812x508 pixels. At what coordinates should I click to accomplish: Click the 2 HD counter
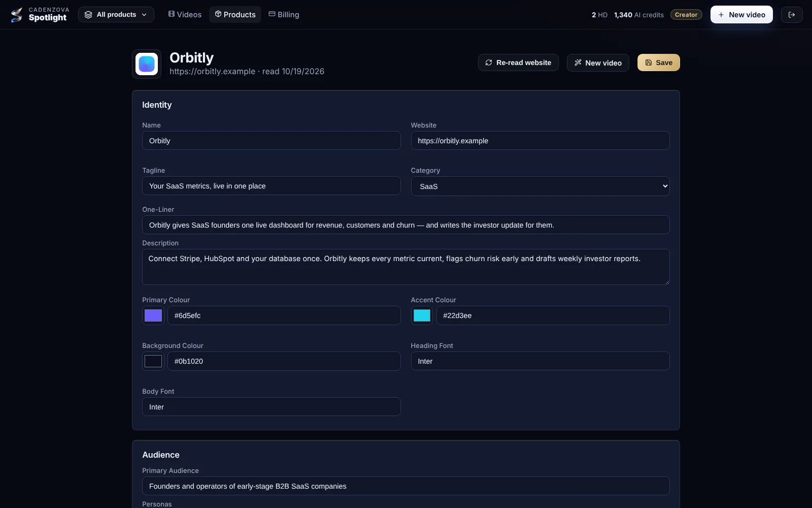pos(599,15)
